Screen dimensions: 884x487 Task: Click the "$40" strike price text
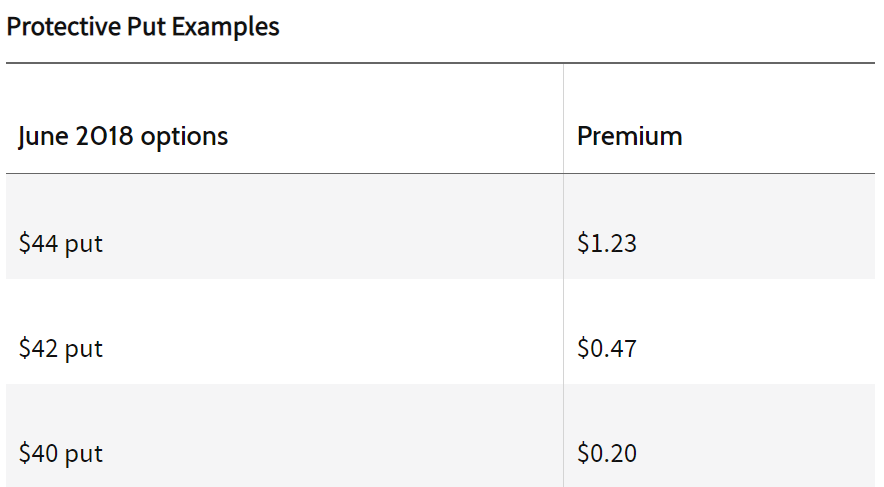38,453
